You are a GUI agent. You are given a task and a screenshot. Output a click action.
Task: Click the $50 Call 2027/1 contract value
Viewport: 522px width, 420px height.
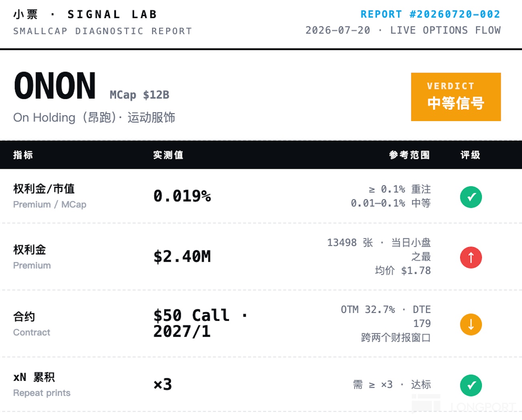(200, 323)
